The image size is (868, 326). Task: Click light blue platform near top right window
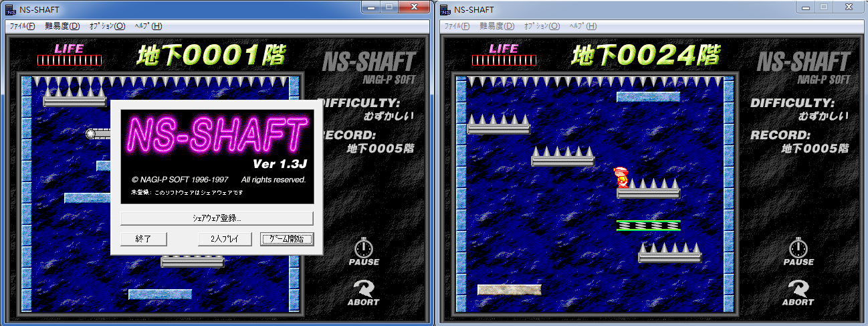pos(648,97)
